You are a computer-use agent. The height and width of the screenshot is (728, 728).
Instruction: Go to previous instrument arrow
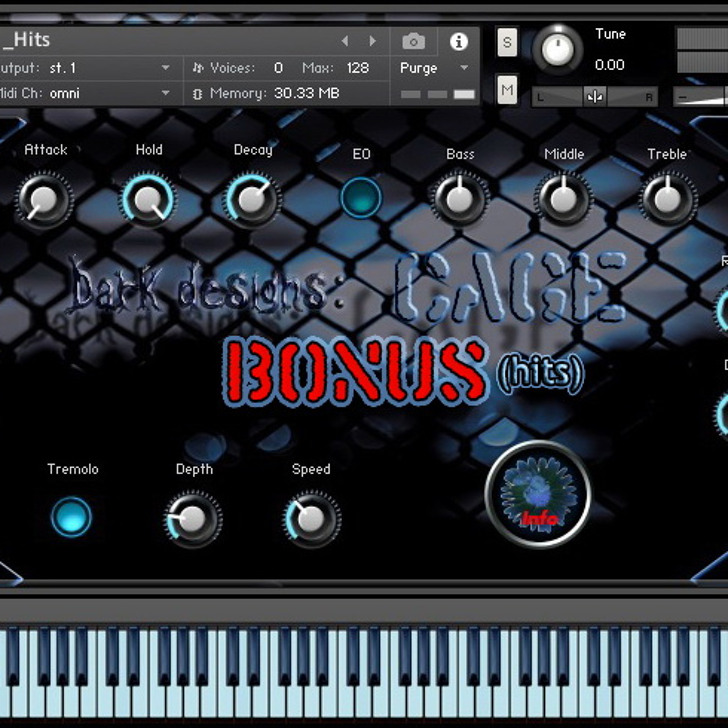point(344,41)
